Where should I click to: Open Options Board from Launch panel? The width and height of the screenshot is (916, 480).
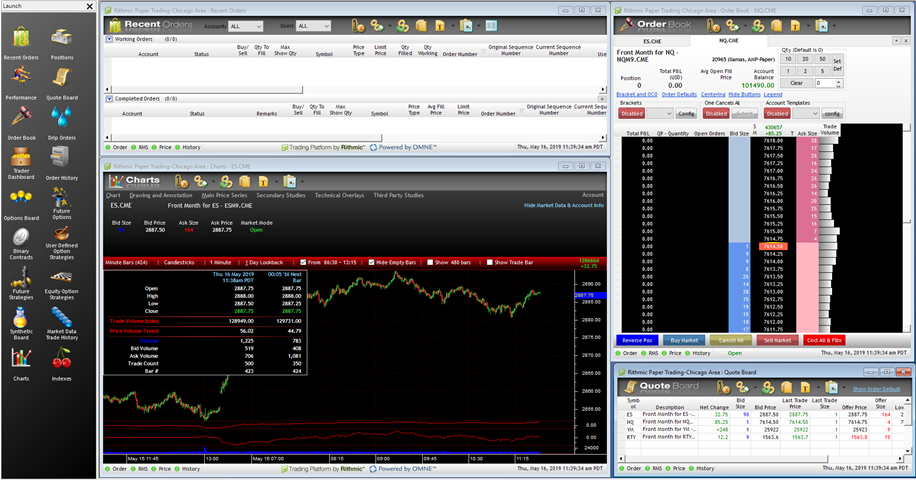[21, 204]
